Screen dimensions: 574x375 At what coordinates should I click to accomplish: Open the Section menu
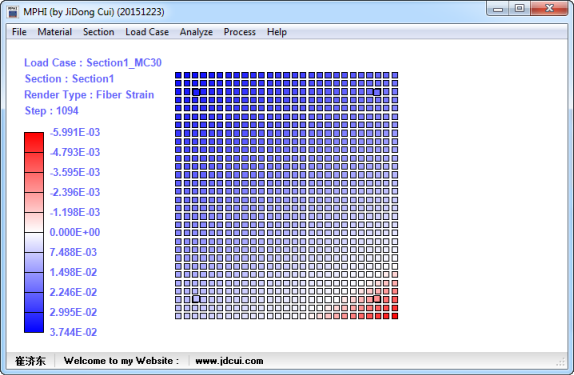click(98, 32)
